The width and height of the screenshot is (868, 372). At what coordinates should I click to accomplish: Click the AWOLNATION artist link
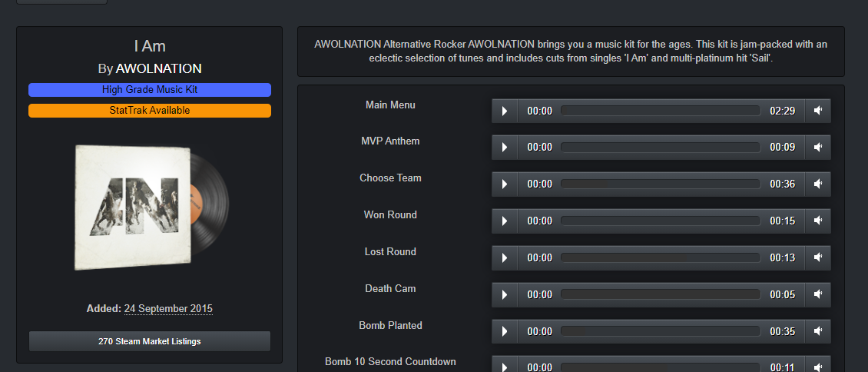click(x=158, y=68)
